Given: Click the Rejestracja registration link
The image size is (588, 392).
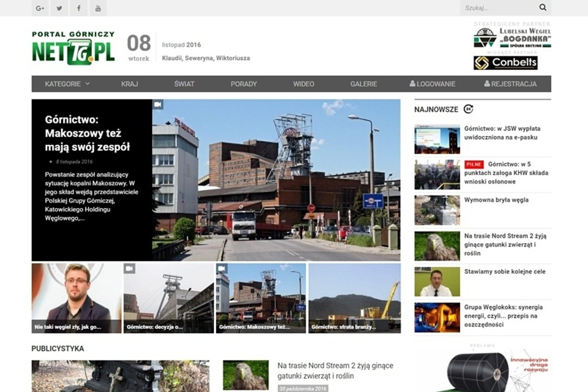Looking at the screenshot, I should click(510, 84).
